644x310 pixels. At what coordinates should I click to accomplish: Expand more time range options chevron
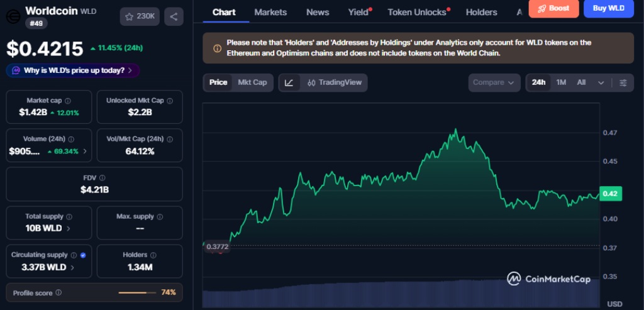(x=601, y=82)
